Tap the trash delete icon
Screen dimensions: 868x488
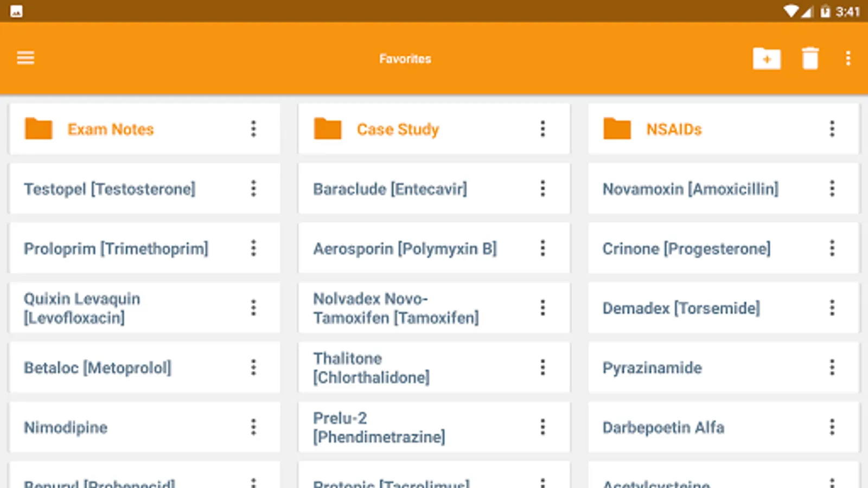pyautogui.click(x=810, y=58)
